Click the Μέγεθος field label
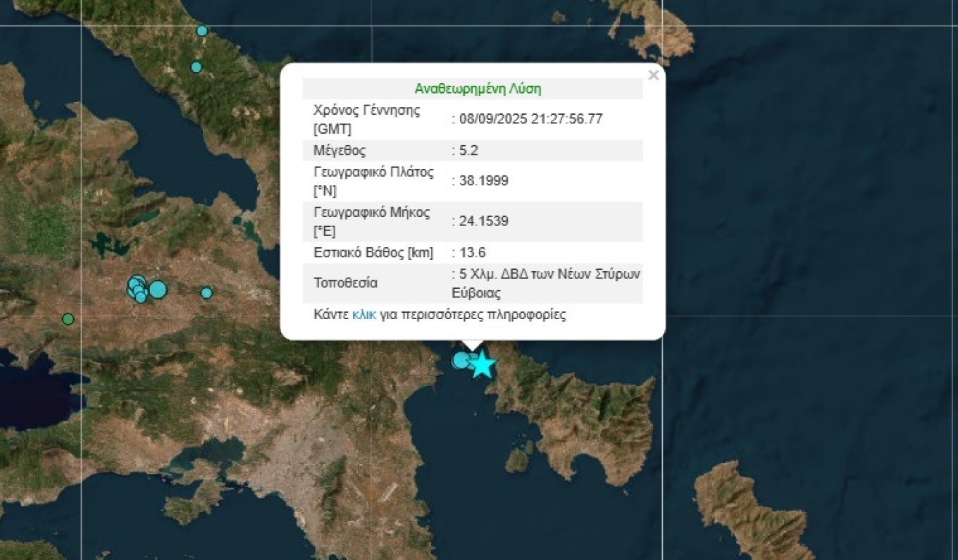The image size is (958, 560). (x=340, y=151)
